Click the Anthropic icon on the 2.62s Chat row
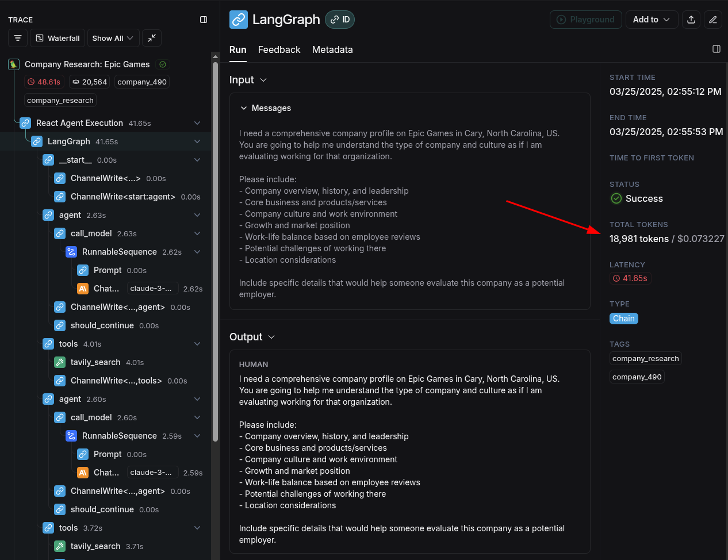This screenshot has height=560, width=728. point(83,289)
